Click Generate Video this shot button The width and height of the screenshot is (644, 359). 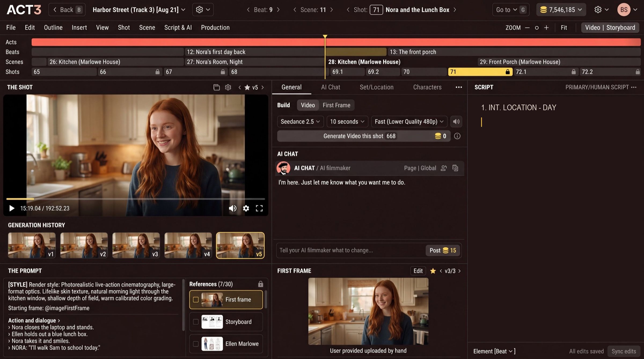[x=364, y=136]
